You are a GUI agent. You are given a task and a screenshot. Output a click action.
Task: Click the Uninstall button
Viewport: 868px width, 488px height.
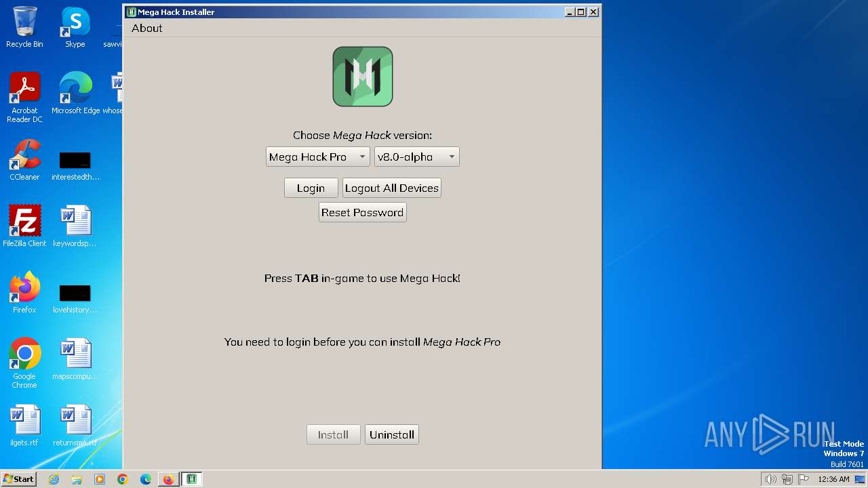coord(392,434)
